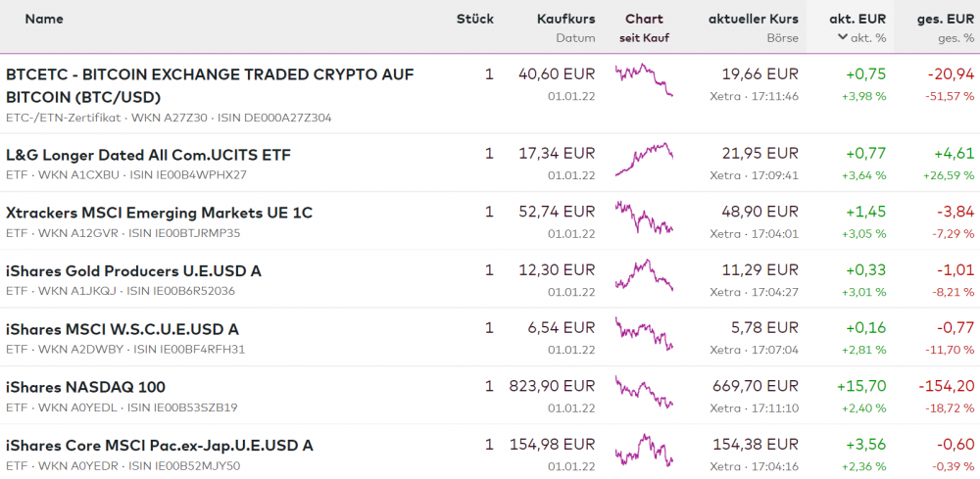980x479 pixels.
Task: Open Xtrackers MSCI Emerging Markets ETF
Action: point(159,213)
